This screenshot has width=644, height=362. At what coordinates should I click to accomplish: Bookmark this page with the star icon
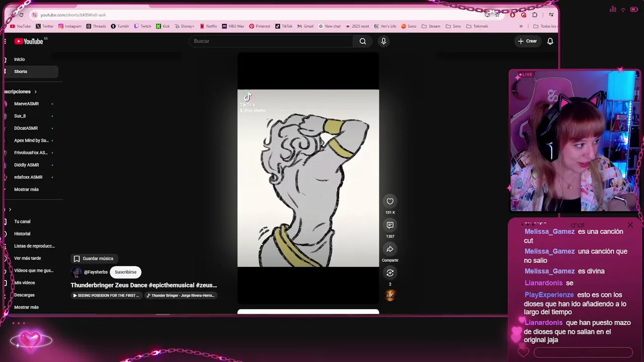[x=497, y=15]
